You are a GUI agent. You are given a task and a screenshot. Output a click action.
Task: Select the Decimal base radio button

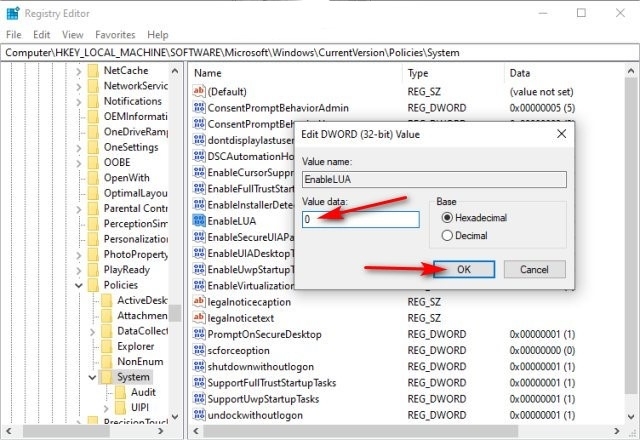click(446, 236)
